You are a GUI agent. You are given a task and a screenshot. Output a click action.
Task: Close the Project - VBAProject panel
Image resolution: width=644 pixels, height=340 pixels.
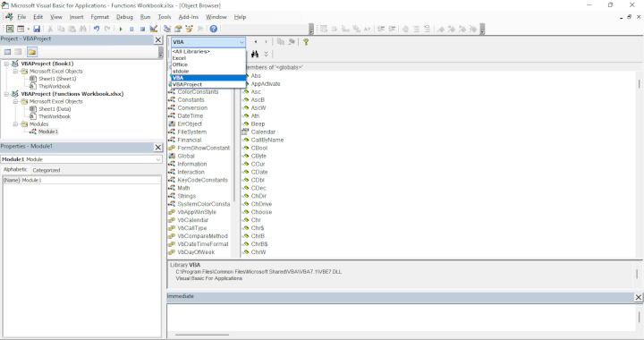(158, 40)
